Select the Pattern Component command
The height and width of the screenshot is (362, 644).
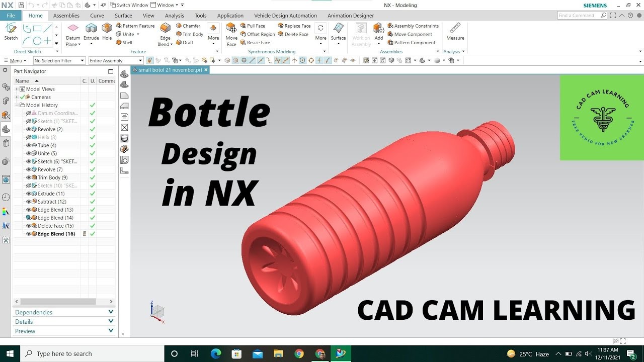click(x=412, y=43)
